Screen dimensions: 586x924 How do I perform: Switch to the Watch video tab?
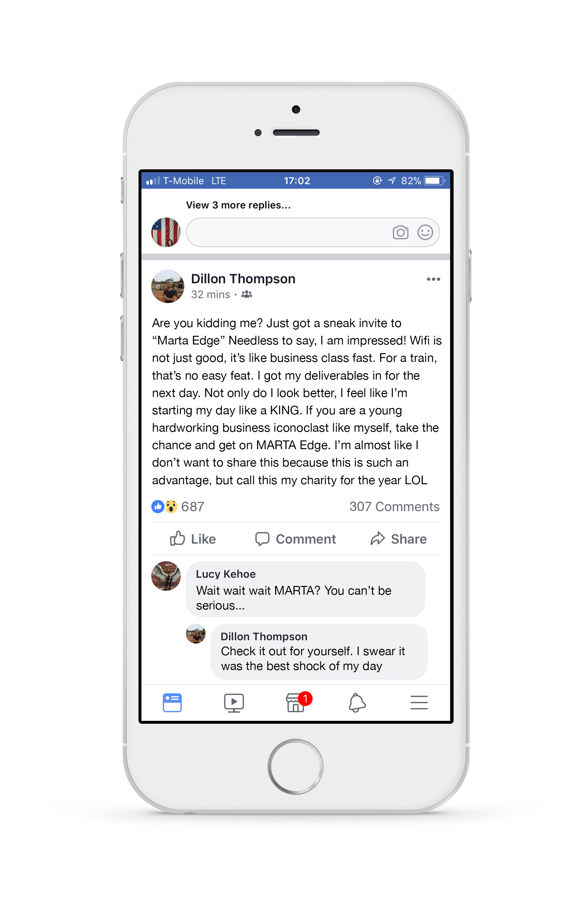coord(234,702)
